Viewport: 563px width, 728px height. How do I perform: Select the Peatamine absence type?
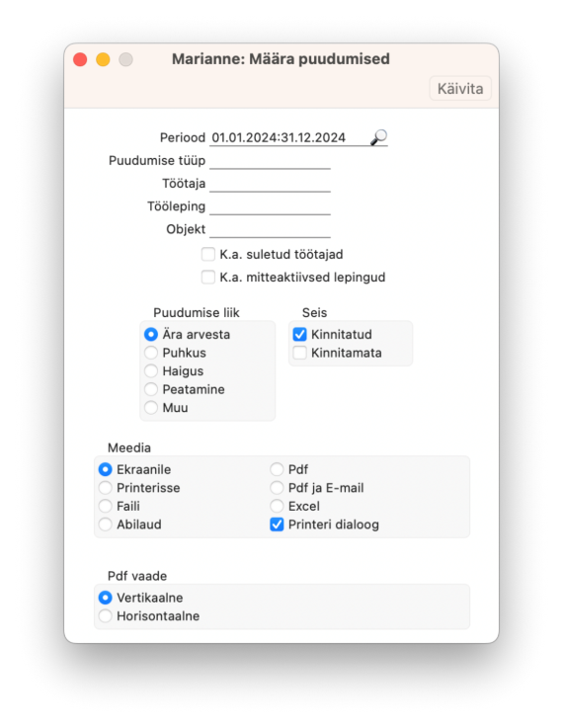click(x=151, y=389)
